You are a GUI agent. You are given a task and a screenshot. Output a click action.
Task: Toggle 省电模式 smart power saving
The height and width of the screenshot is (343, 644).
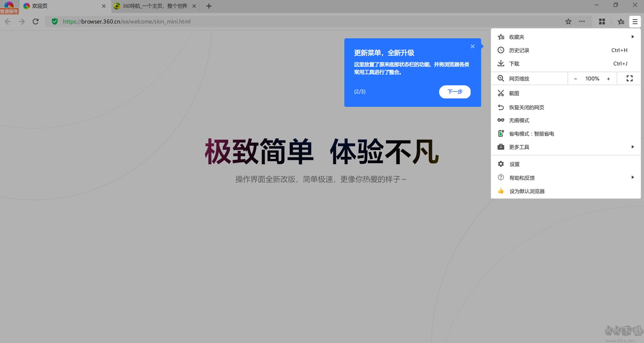click(x=531, y=133)
